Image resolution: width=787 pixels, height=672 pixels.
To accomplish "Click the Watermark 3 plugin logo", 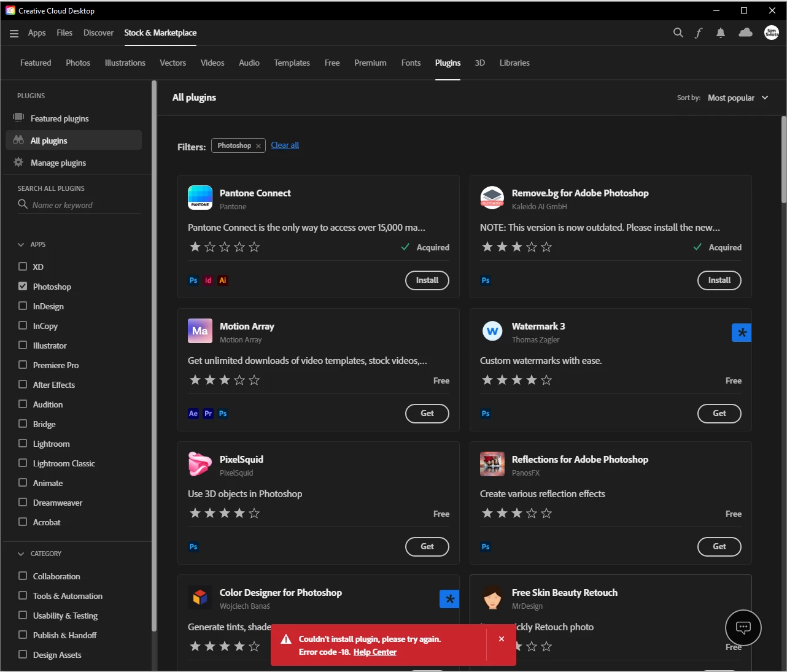I will 492,331.
